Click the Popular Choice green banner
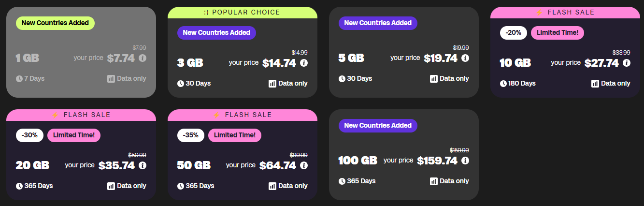This screenshot has width=644, height=206. (242, 13)
